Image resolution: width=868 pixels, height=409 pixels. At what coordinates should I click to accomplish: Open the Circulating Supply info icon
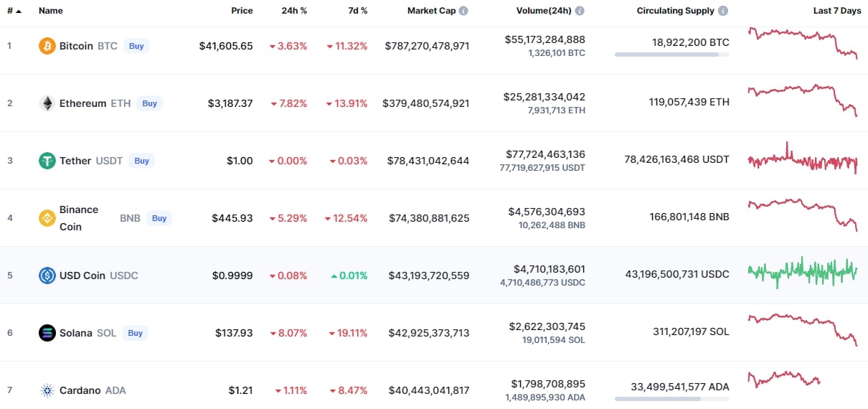(x=723, y=11)
